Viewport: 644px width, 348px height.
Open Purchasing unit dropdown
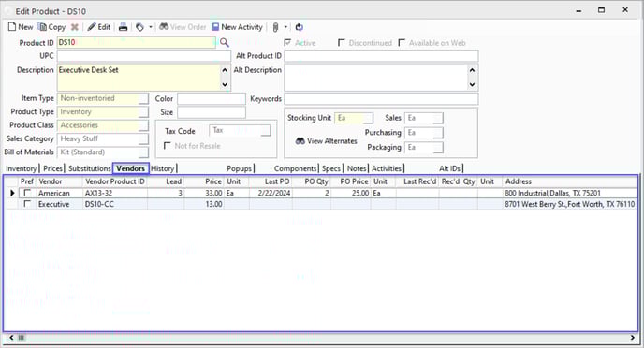438,133
